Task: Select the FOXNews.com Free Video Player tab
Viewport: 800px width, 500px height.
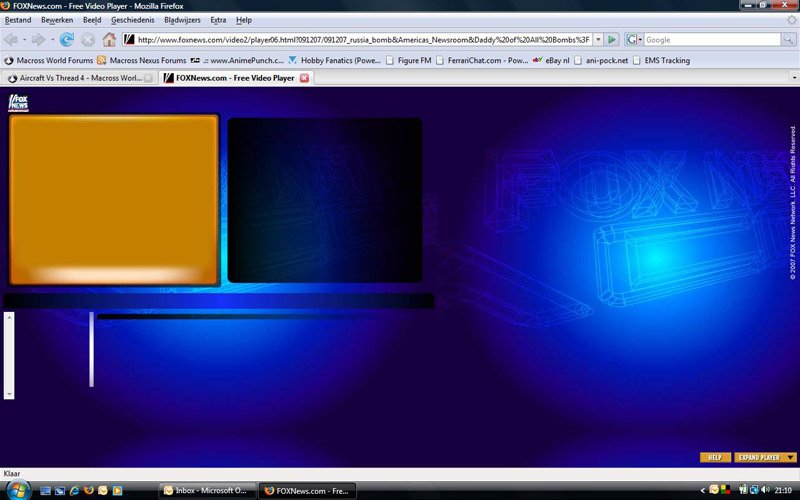Action: (x=236, y=78)
